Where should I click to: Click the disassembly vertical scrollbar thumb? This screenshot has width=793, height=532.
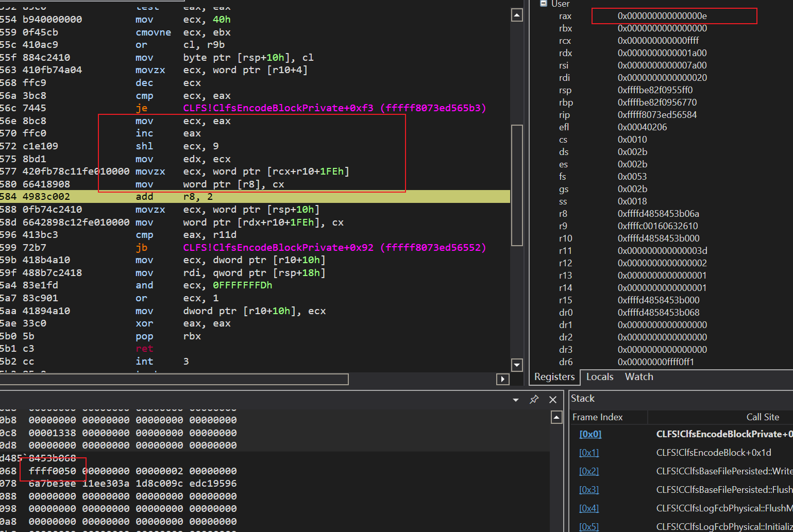point(517,185)
